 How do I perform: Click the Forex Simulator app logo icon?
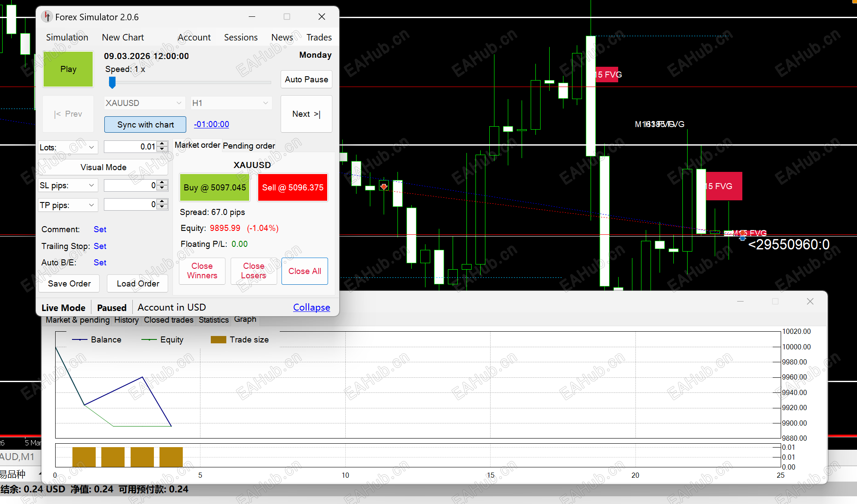pyautogui.click(x=47, y=17)
